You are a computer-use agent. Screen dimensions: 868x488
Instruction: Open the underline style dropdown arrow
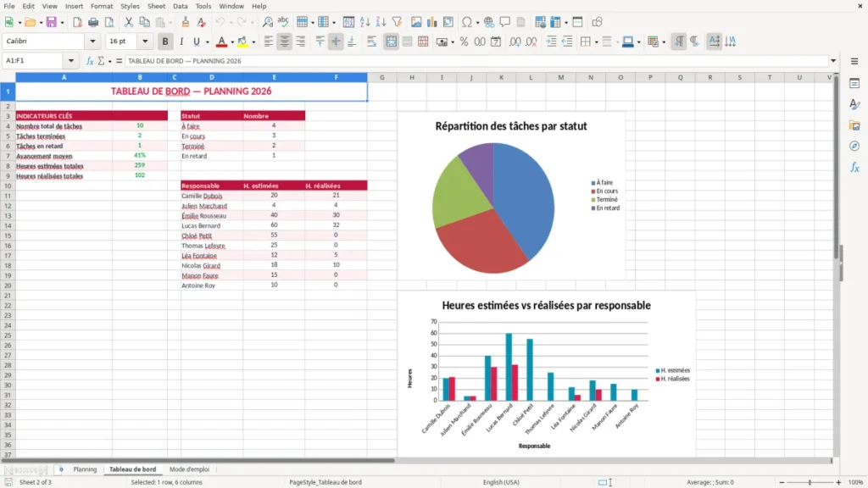pos(208,42)
